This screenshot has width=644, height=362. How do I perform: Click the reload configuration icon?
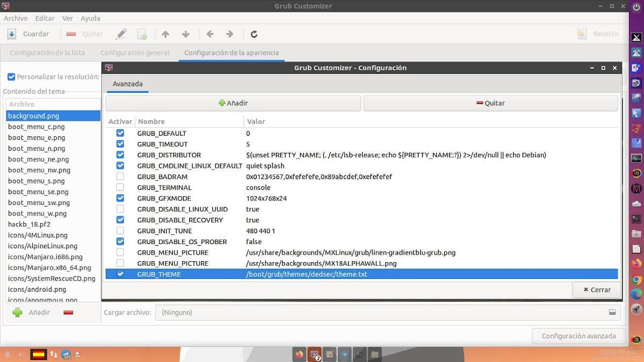pos(254,34)
